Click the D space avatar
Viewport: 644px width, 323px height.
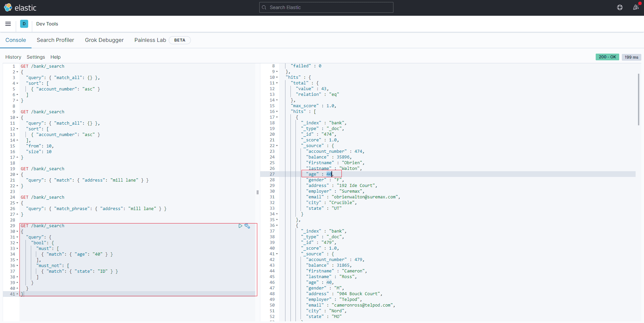24,24
